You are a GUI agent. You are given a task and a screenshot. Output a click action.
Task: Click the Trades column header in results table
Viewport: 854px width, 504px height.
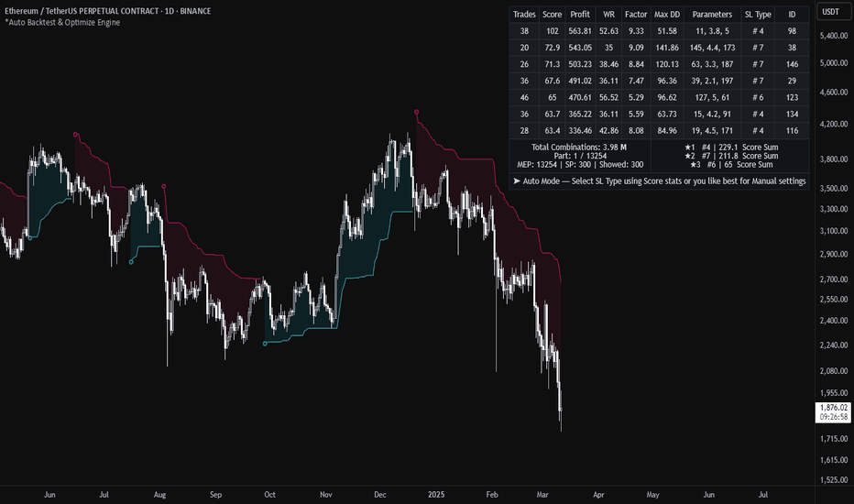coord(524,15)
